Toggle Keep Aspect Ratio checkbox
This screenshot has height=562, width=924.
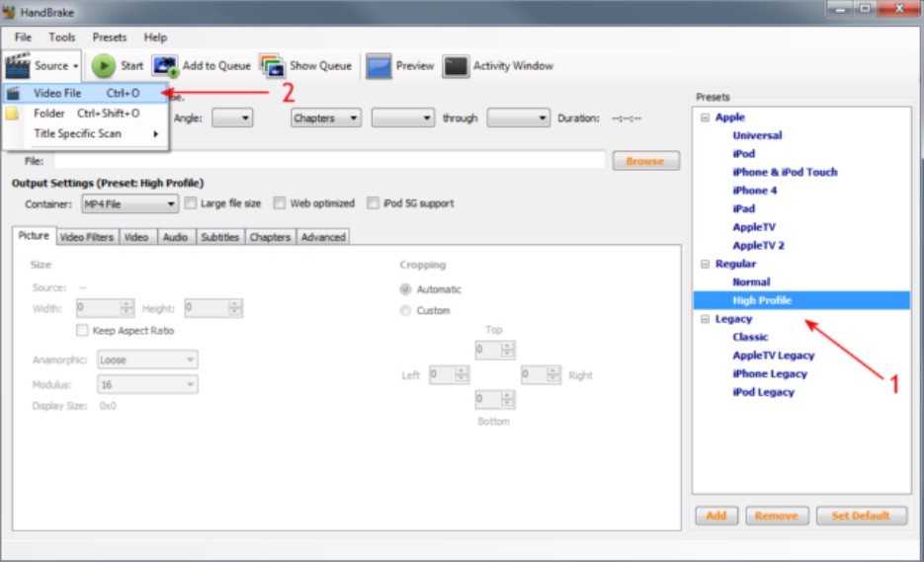pos(82,331)
